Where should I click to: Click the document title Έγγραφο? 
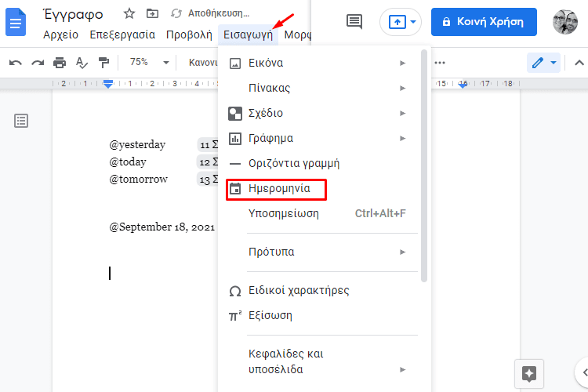74,14
